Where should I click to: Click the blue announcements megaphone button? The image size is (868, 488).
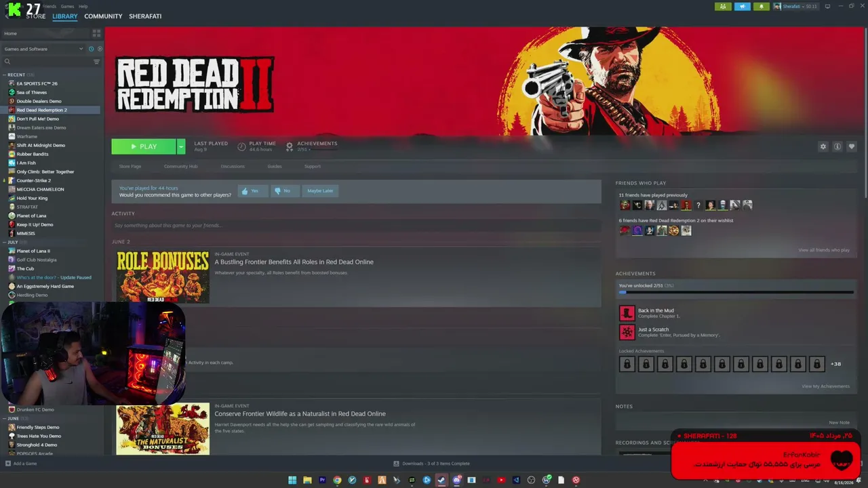click(x=742, y=7)
